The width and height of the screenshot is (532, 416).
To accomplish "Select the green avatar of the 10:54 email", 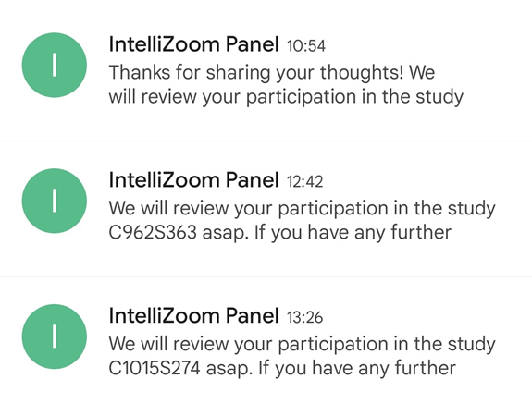I will click(55, 65).
